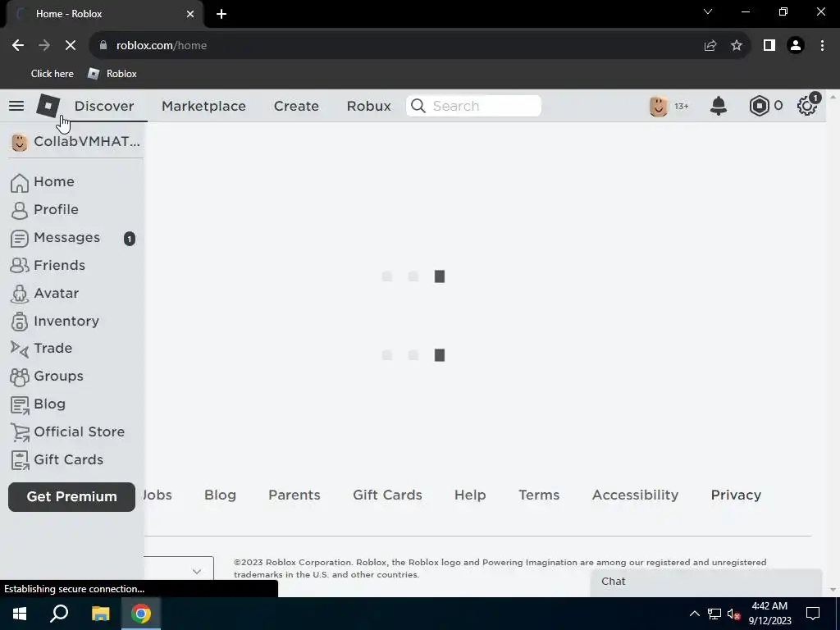This screenshot has height=630, width=840.
Task: Open Chrome side panel
Action: (769, 46)
